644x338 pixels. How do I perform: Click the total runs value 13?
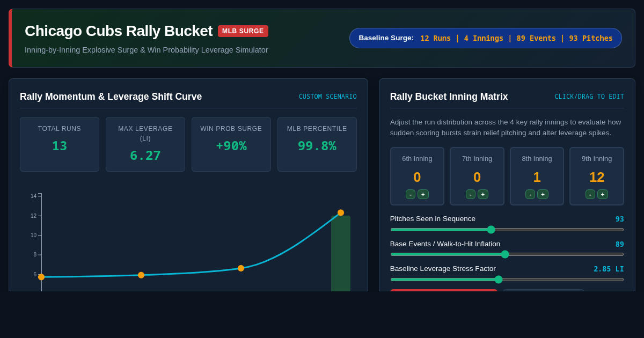60,146
